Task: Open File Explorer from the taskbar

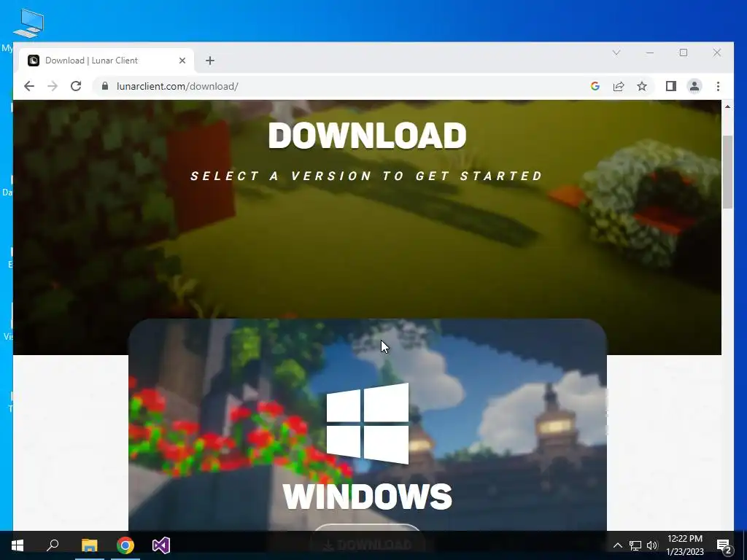Action: pyautogui.click(x=89, y=545)
